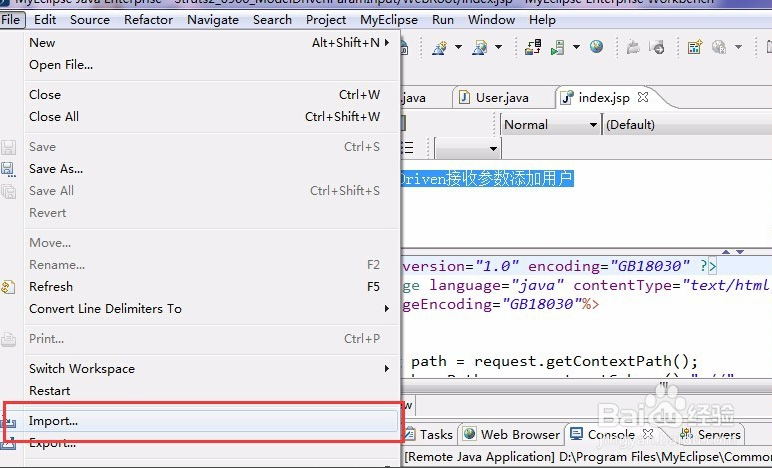
Task: Open dropdown beside run server icon
Action: [576, 47]
